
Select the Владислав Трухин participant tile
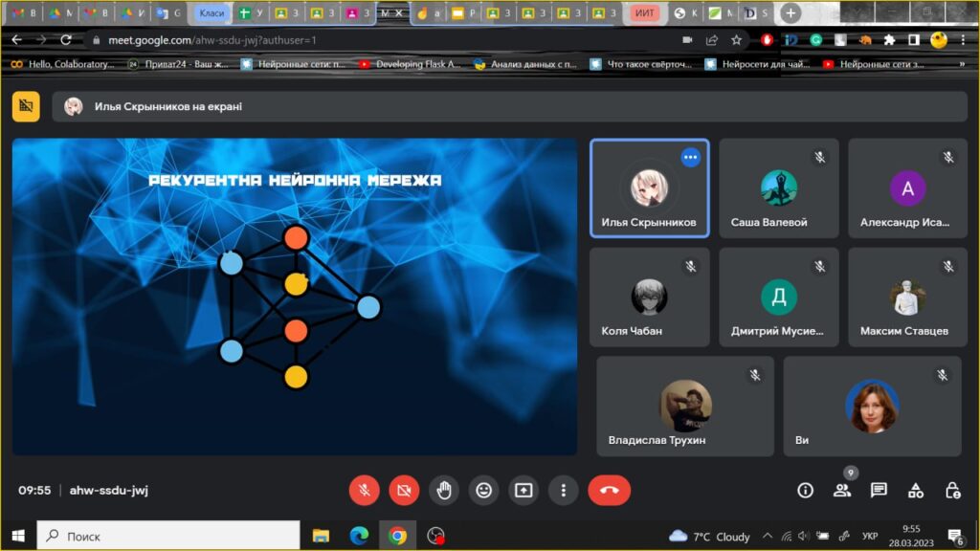tap(685, 407)
